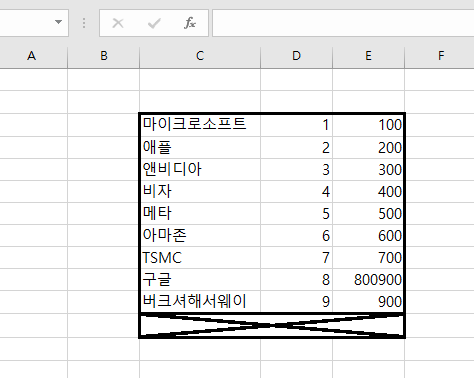Click the cell with value 2 in 애플 row
The height and width of the screenshot is (378, 474).
[296, 147]
